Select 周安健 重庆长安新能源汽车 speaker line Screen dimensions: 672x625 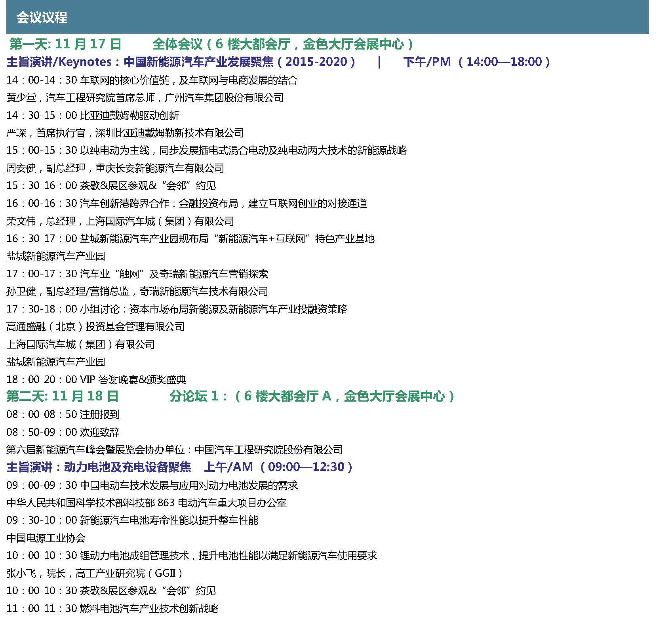click(115, 168)
